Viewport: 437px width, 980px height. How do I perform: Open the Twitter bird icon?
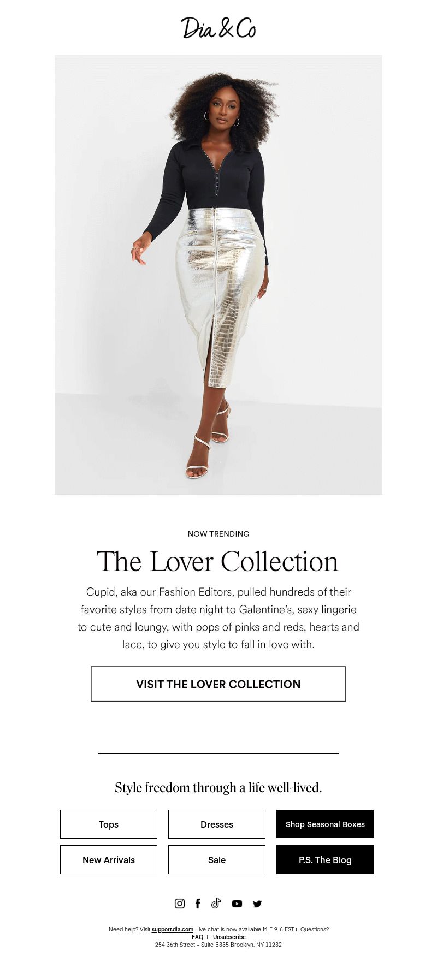[x=257, y=904]
